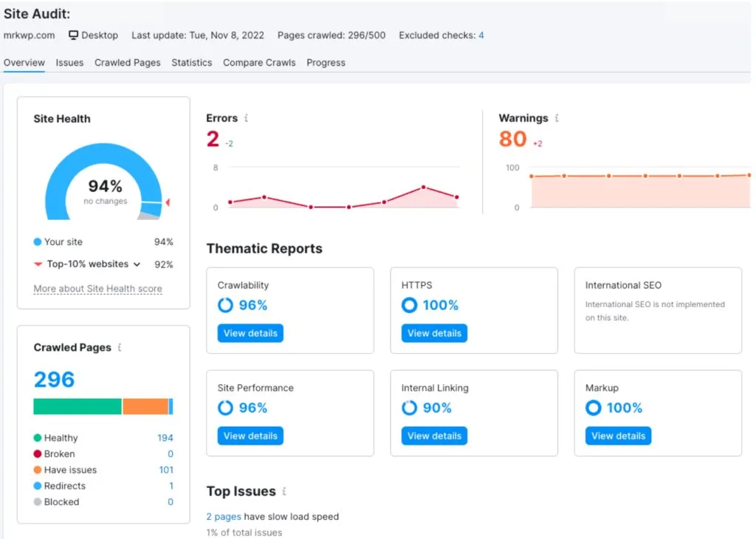Click the blue Your site legend dot

pos(38,242)
